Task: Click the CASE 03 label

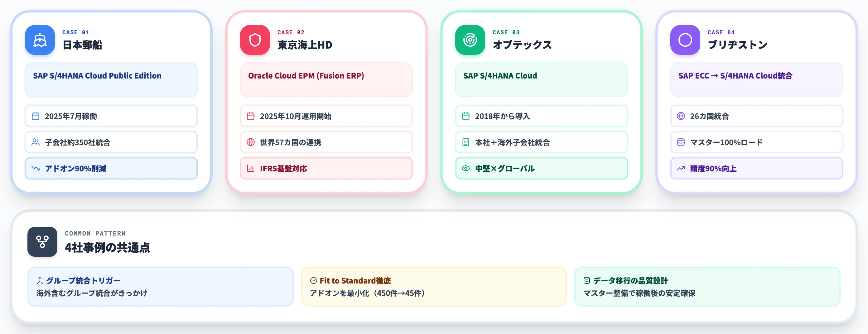Action: 506,32
